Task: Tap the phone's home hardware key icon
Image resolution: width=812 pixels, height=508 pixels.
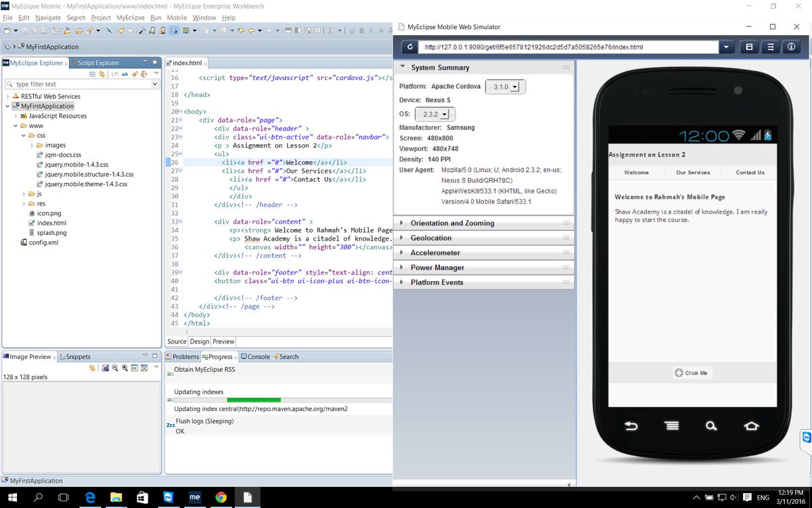Action: (751, 426)
